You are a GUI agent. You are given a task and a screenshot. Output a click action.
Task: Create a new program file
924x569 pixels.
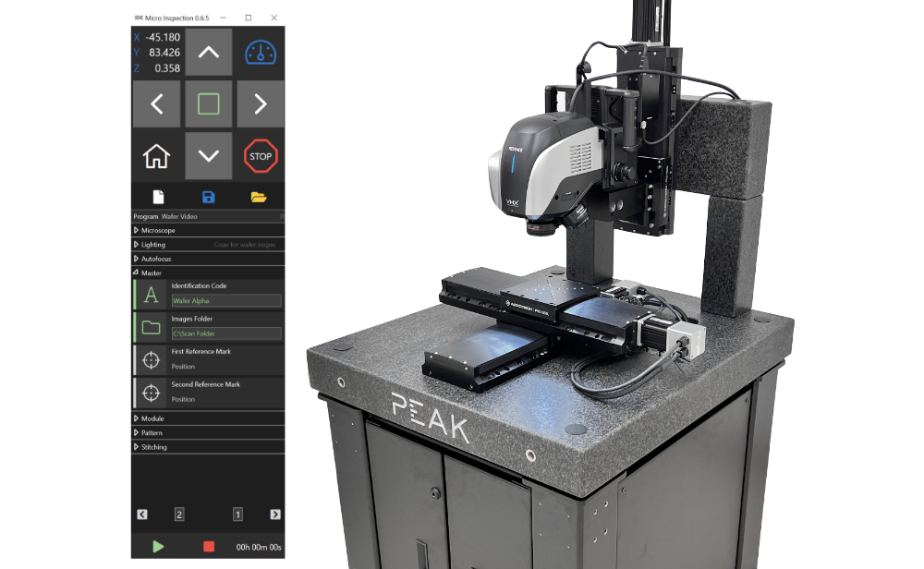coord(158,197)
